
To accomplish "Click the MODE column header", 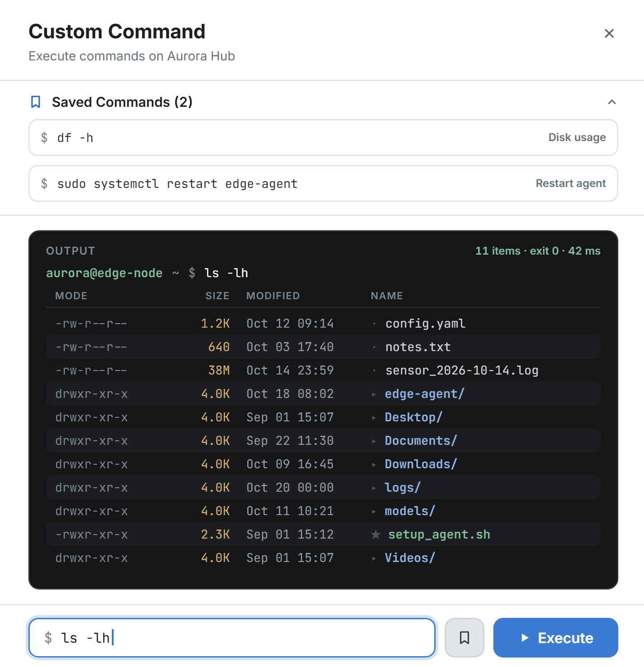I will tap(71, 296).
